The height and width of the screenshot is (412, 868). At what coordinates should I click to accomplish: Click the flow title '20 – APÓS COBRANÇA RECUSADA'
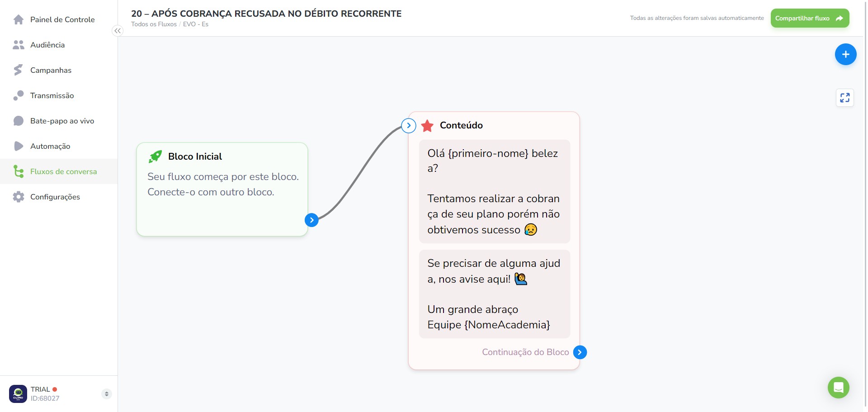pyautogui.click(x=266, y=14)
